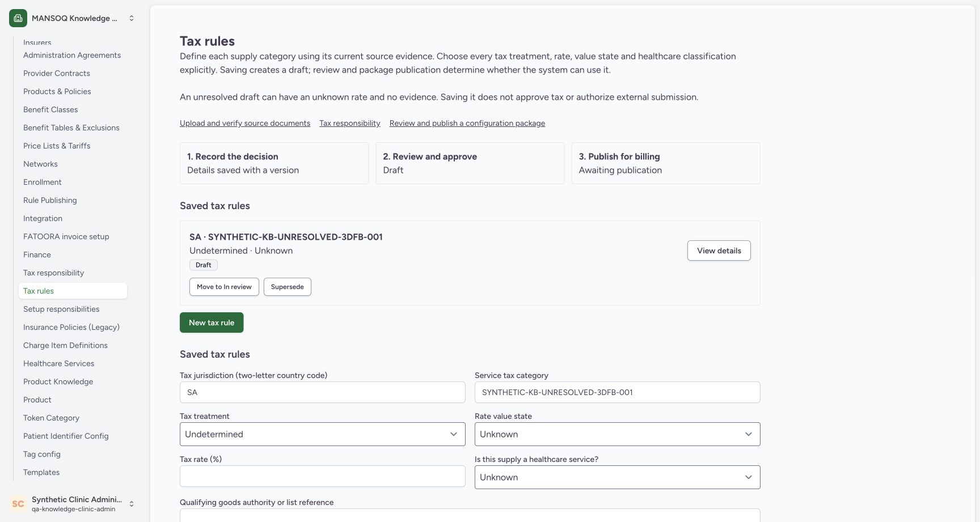Expand the Synthetic Clinic Admin account menu
This screenshot has height=522, width=980.
(132, 503)
